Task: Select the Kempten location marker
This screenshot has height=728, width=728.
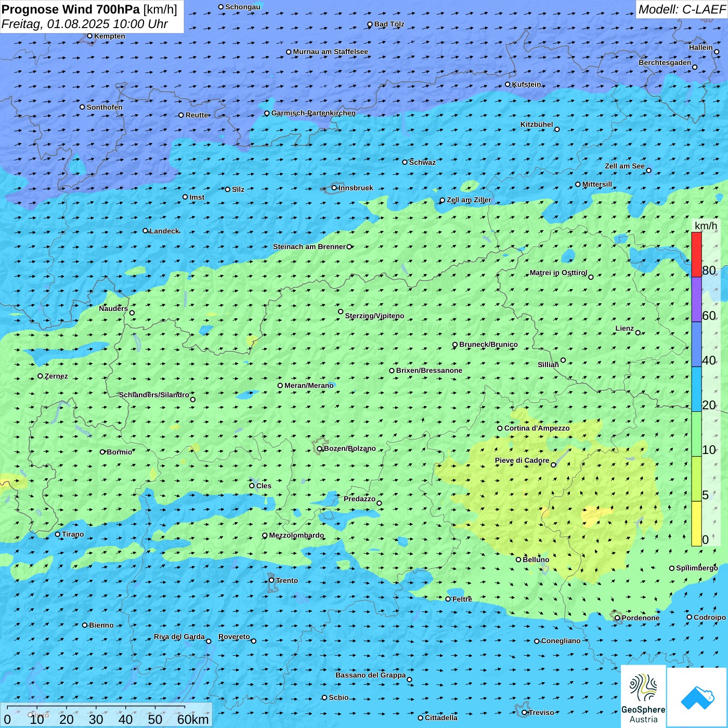Action: pyautogui.click(x=89, y=36)
